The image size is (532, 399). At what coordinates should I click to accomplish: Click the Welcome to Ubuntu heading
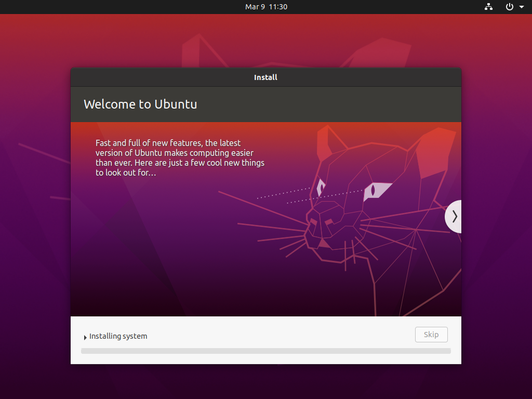(x=140, y=104)
